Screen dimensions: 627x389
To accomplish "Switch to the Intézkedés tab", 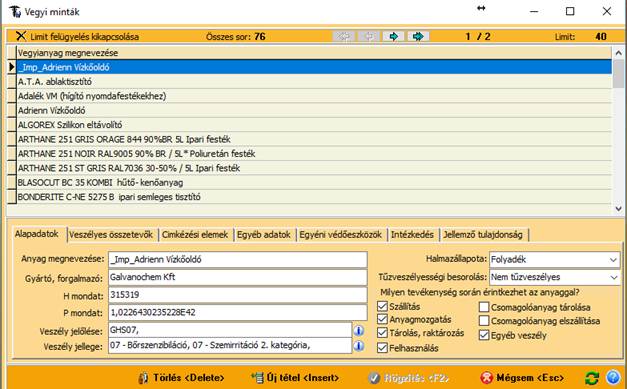I will (412, 235).
